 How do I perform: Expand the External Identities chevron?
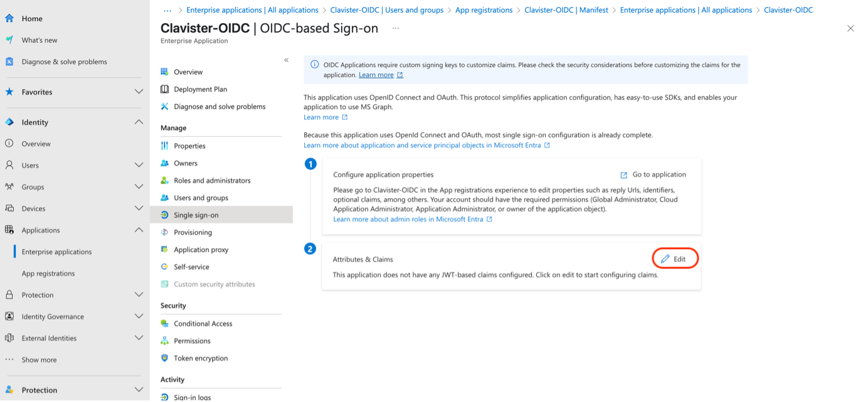[139, 338]
